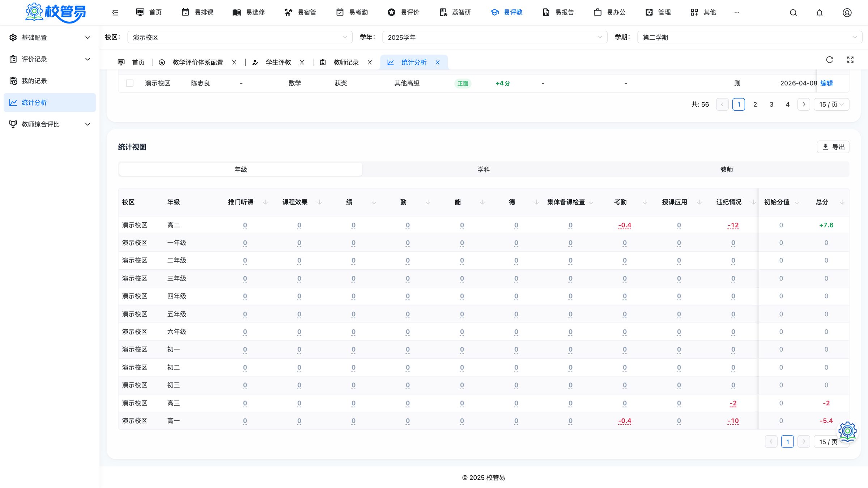
Task: Sort by 违纪情况 column arrow
Action: [754, 202]
